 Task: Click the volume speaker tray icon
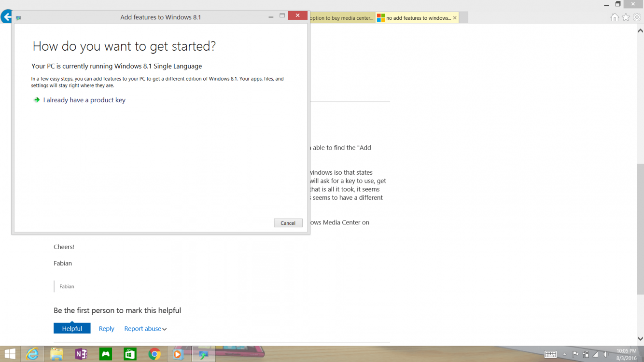605,354
